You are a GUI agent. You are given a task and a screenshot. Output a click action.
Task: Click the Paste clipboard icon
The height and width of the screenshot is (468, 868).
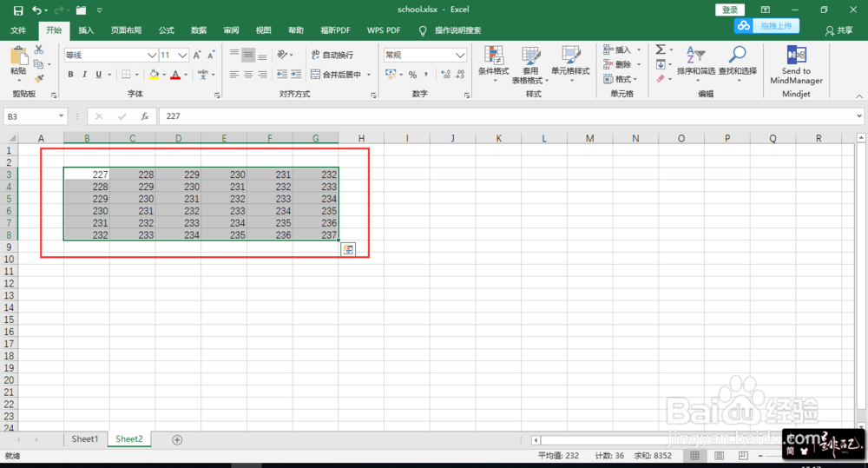(18, 57)
